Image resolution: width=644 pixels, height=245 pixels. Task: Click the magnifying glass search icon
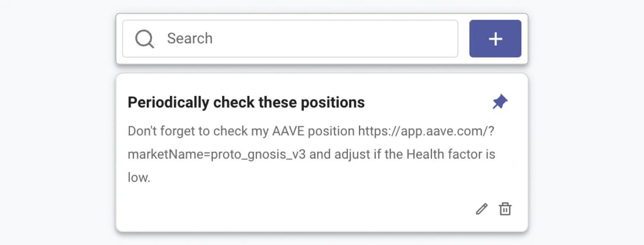tap(144, 39)
